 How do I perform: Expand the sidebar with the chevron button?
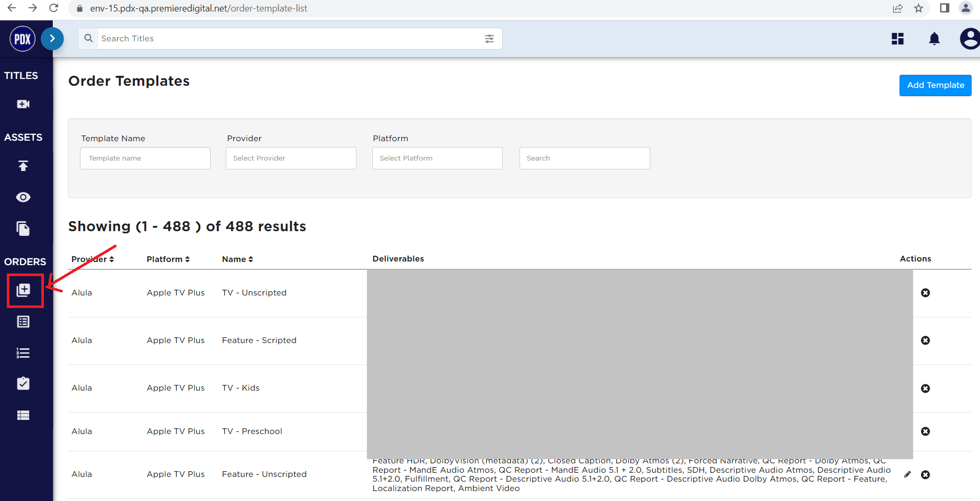click(52, 39)
